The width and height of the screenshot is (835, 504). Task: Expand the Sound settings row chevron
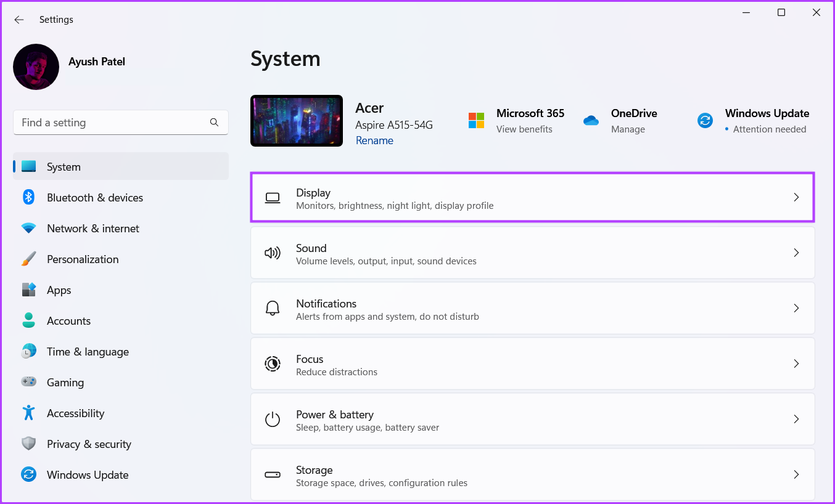click(x=796, y=253)
